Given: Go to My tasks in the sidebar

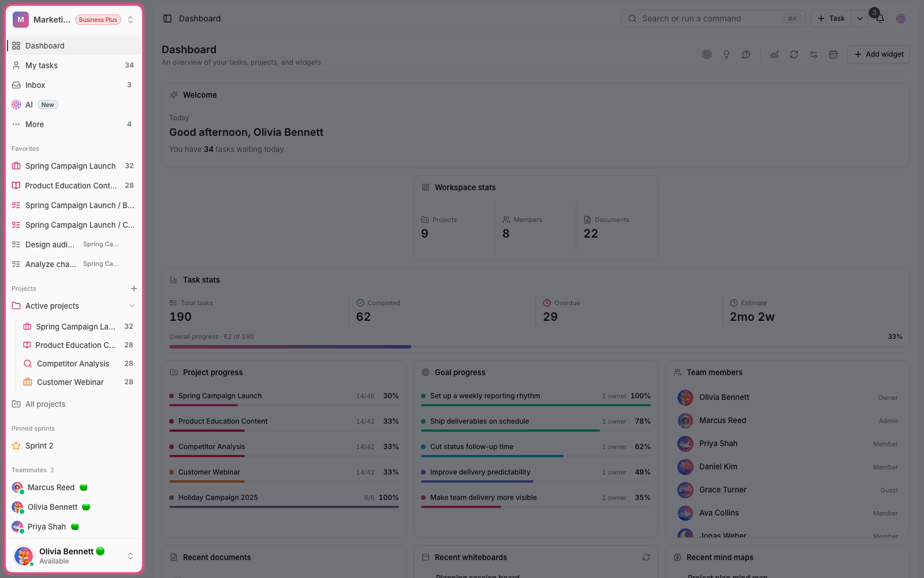Looking at the screenshot, I should (74, 65).
